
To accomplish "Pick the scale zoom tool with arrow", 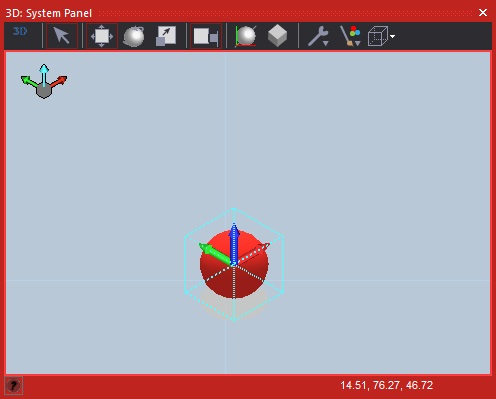I will click(x=166, y=36).
